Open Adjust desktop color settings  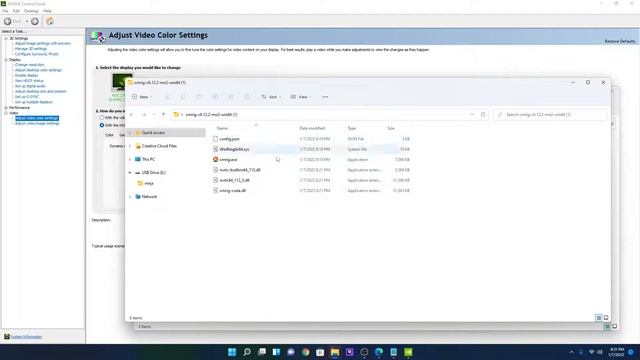(38, 70)
